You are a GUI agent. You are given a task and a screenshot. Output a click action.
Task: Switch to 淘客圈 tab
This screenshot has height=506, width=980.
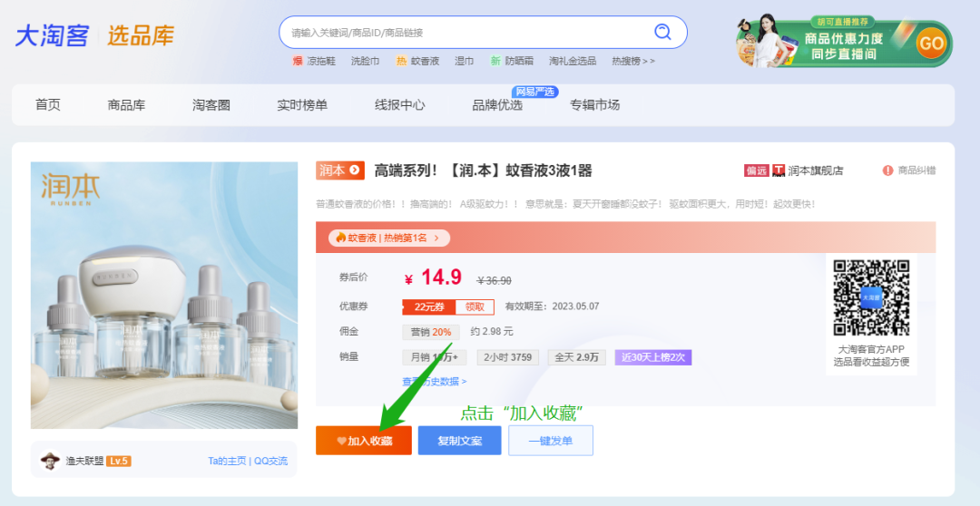[211, 105]
